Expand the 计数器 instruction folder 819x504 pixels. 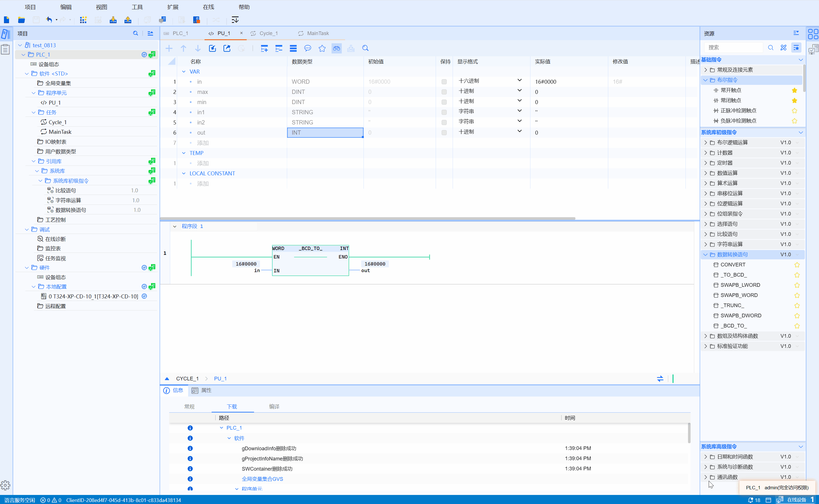click(705, 153)
